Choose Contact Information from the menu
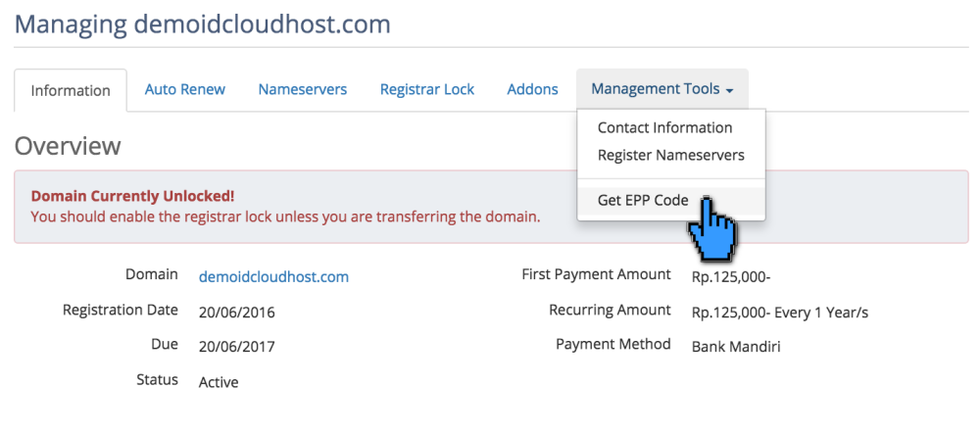 [664, 127]
